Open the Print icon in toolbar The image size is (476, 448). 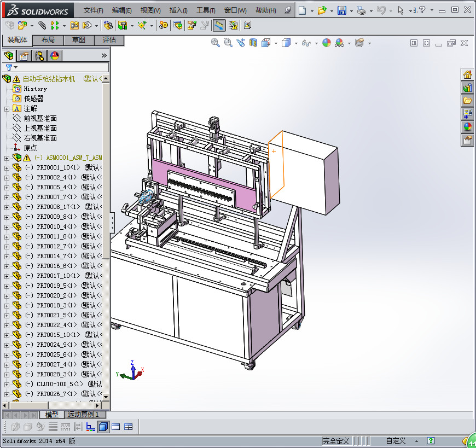point(361,10)
